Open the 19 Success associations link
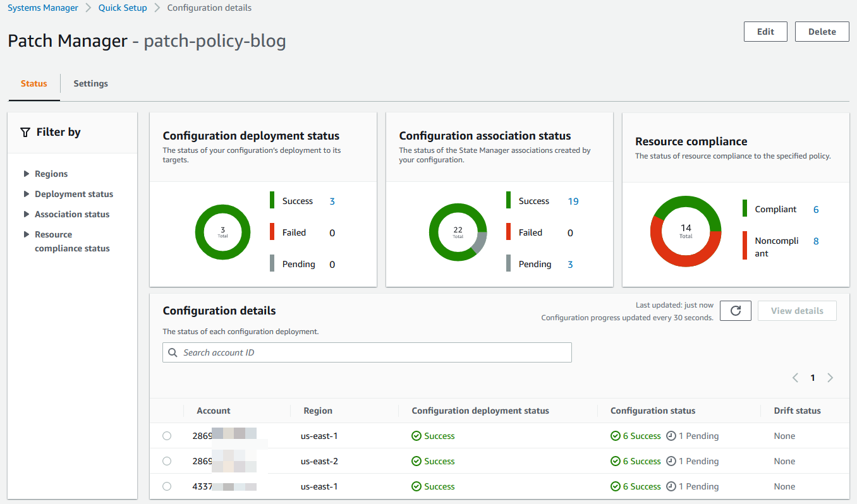 tap(573, 200)
